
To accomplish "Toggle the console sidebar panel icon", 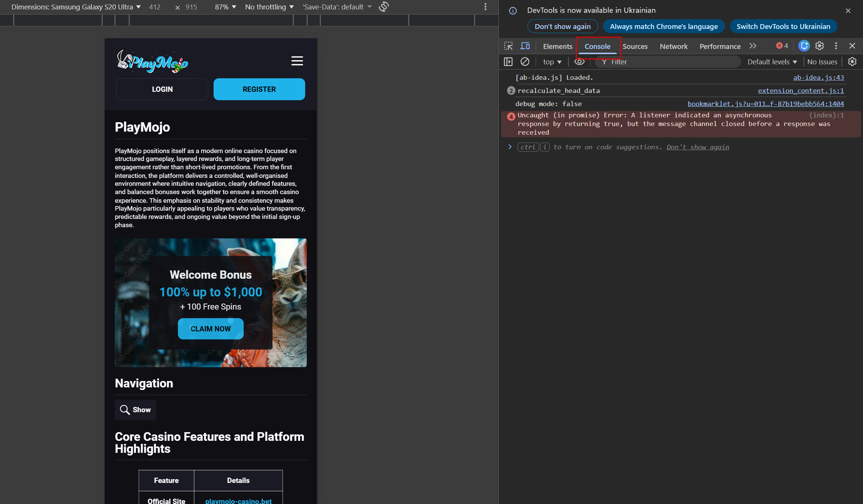I will pos(508,62).
